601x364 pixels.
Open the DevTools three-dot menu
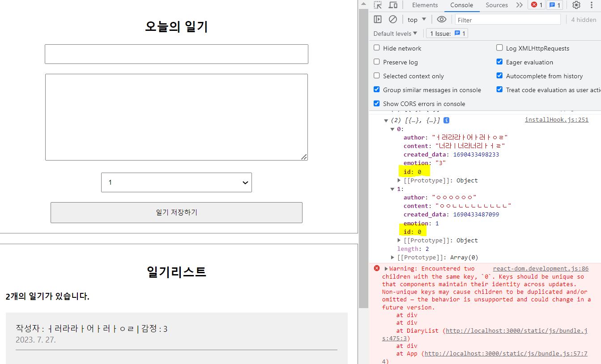(x=592, y=5)
